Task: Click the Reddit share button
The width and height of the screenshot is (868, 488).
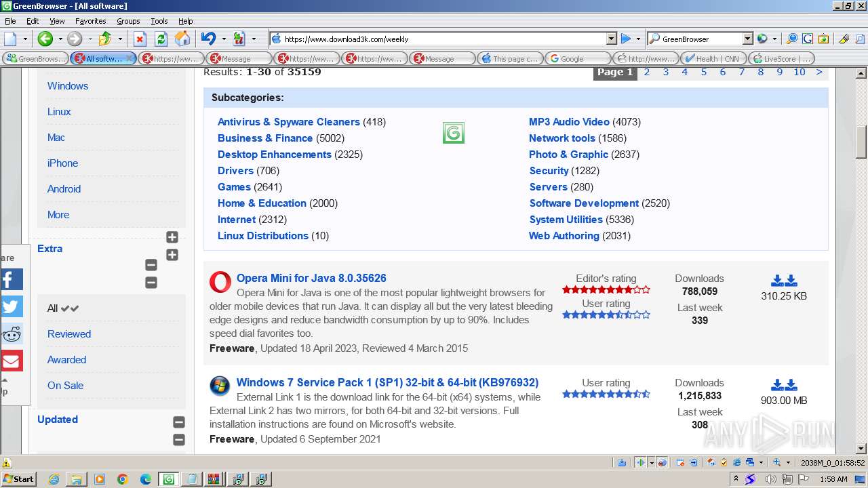Action: [11, 333]
